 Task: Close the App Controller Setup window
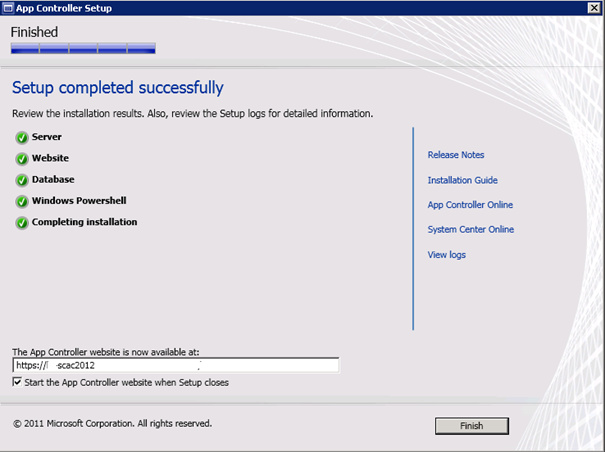594,8
